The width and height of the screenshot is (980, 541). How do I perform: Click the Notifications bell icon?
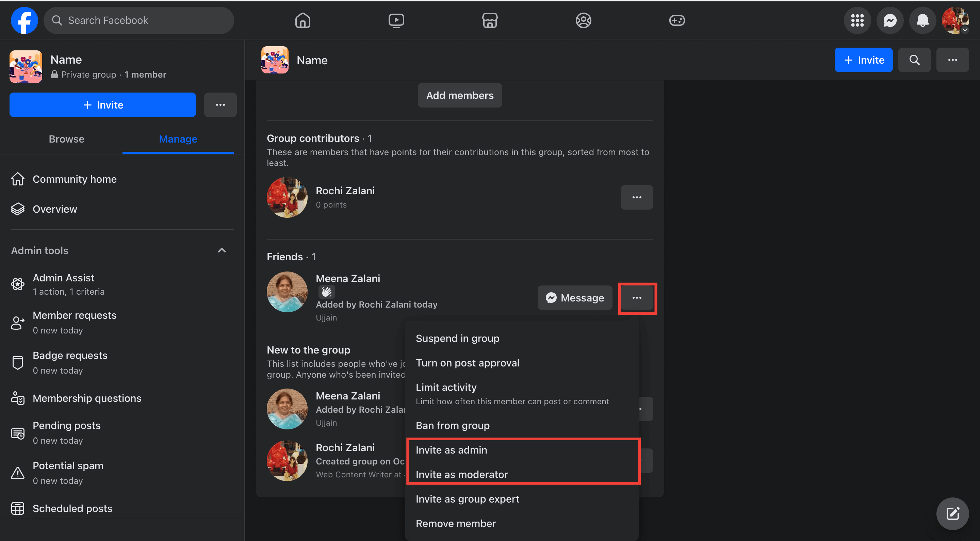point(922,20)
